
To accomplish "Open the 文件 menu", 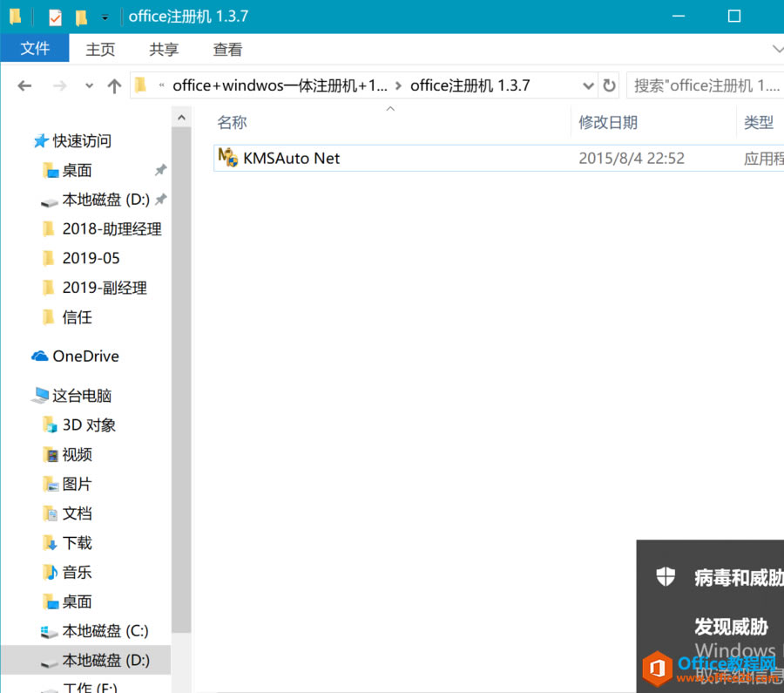I will [34, 50].
